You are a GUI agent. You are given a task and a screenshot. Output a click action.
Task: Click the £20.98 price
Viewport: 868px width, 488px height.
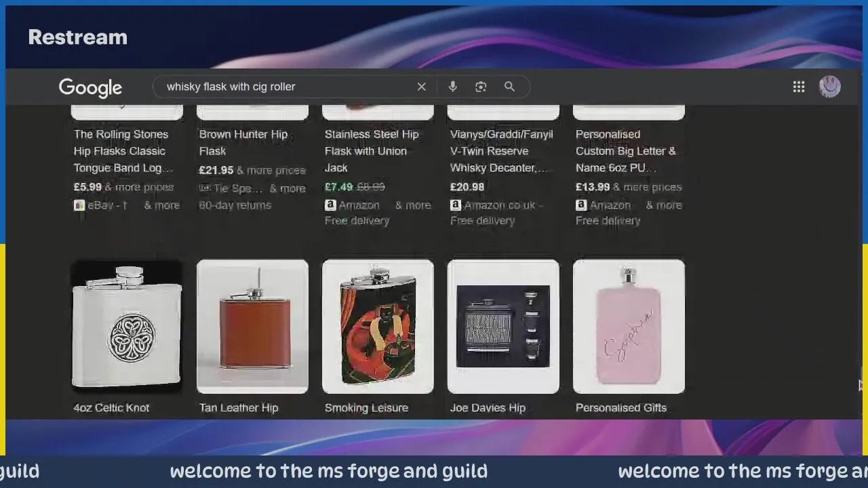[x=467, y=187]
